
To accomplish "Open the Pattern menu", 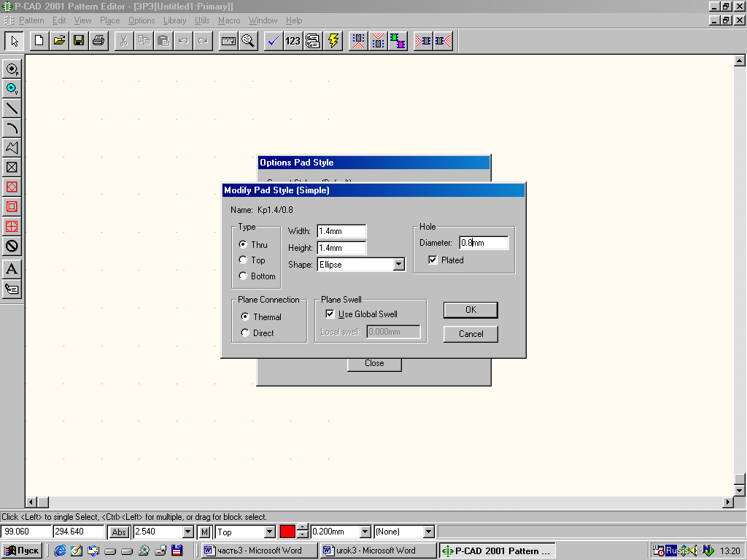I will [x=31, y=20].
